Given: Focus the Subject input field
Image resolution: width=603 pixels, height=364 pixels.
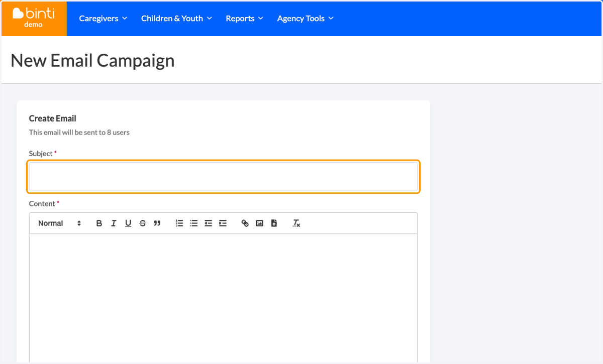Looking at the screenshot, I should point(223,177).
